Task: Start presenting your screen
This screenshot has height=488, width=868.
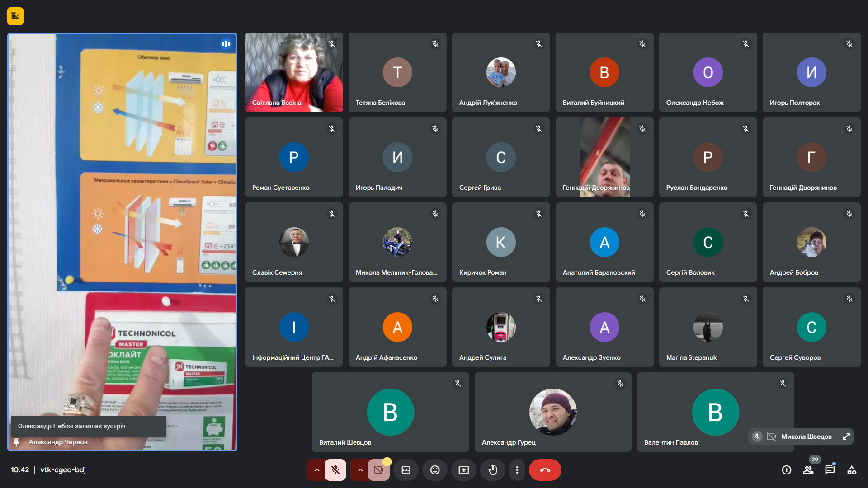Action: [x=464, y=470]
